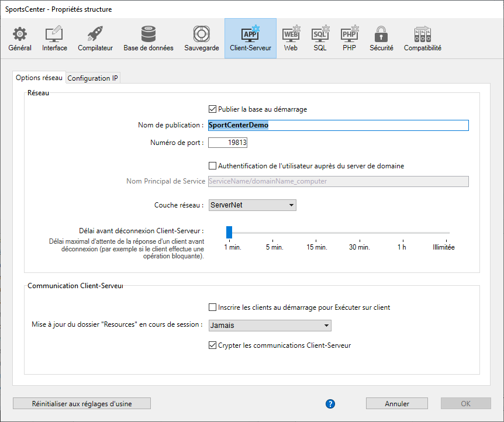The height and width of the screenshot is (422, 504).
Task: Click Réinitialiser aux réglages d'usine button
Action: (x=82, y=403)
